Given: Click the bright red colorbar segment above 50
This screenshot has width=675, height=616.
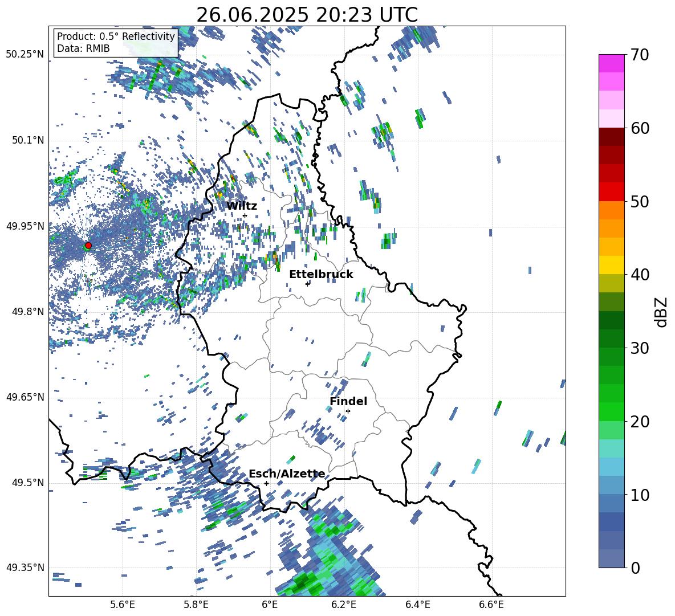Looking at the screenshot, I should point(611,192).
